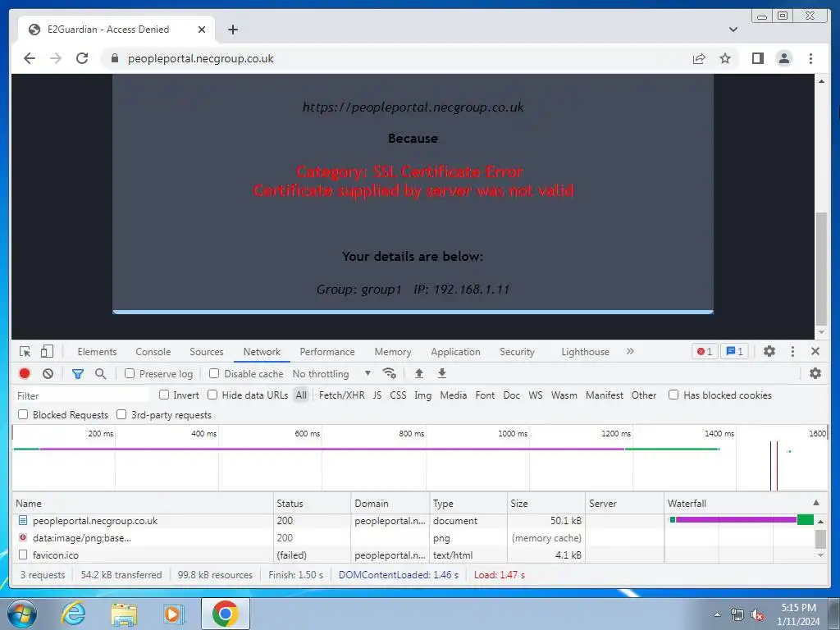Open network search magnifier
This screenshot has height=630, width=840.
tap(100, 373)
